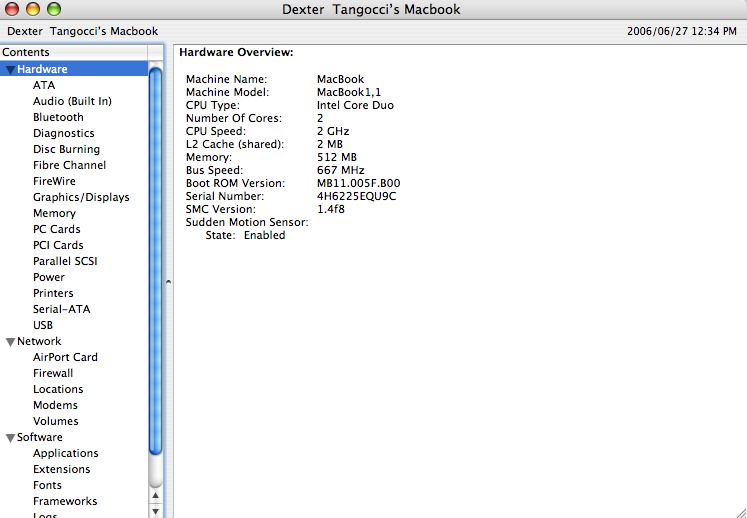Click the window resize grip corner
The height and width of the screenshot is (518, 747).
pyautogui.click(x=740, y=511)
